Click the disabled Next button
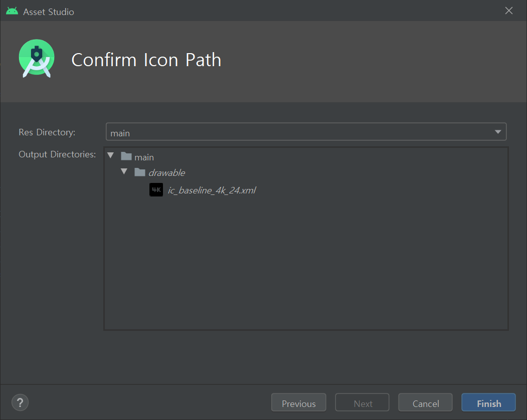Viewport: 527px width, 420px height. [363, 403]
